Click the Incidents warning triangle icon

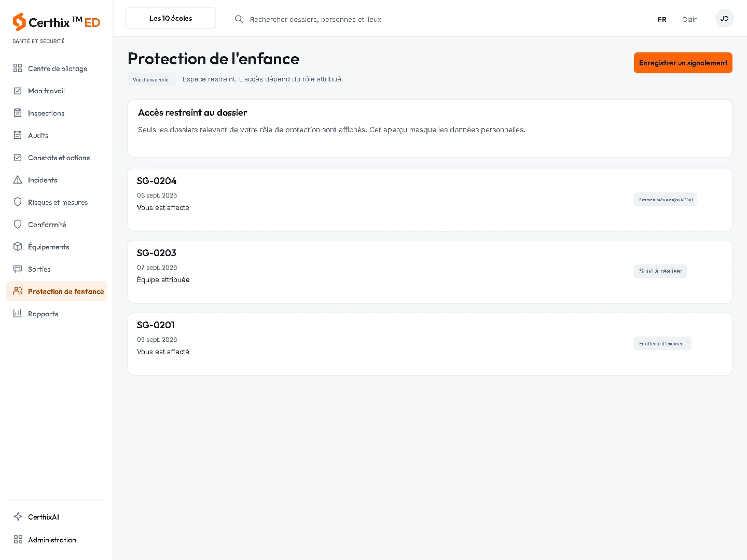coord(18,180)
